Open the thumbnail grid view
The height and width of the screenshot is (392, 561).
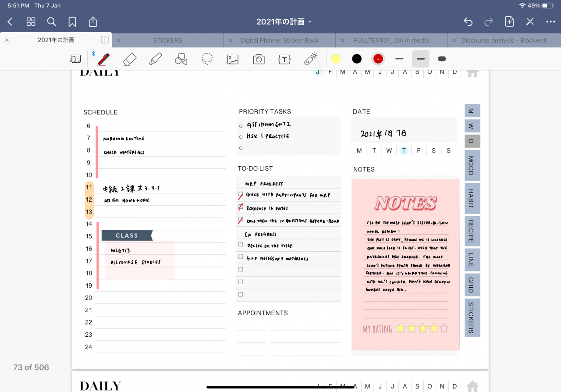tap(31, 21)
